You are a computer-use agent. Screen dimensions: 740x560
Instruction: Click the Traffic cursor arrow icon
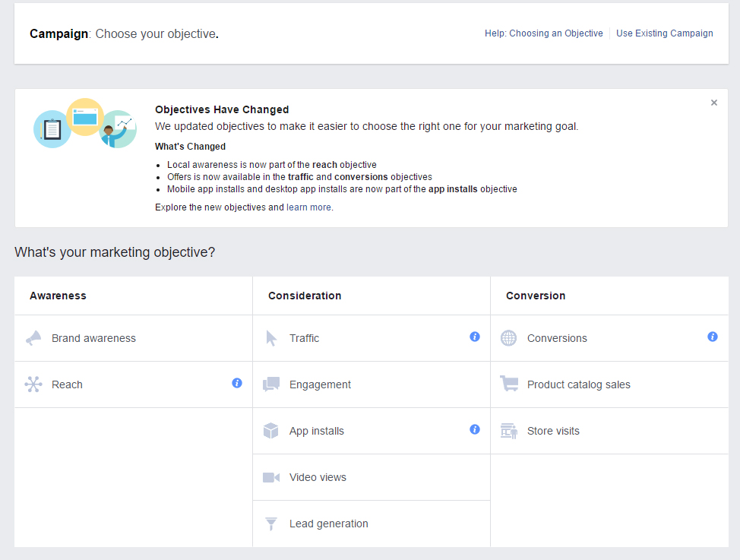point(271,338)
